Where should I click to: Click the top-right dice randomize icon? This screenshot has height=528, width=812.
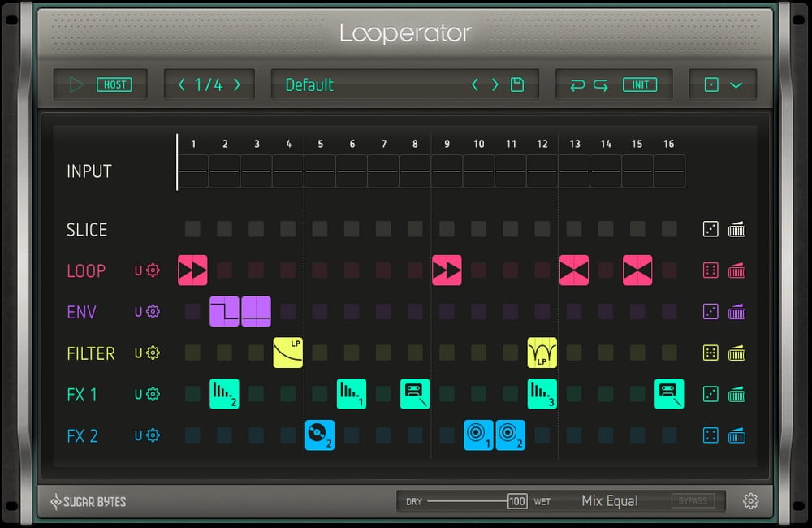[x=711, y=84]
